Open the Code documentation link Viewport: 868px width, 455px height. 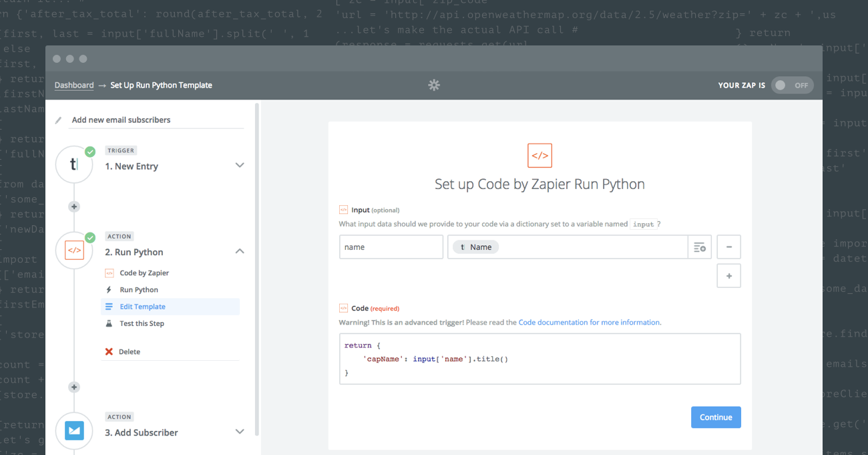[590, 322]
